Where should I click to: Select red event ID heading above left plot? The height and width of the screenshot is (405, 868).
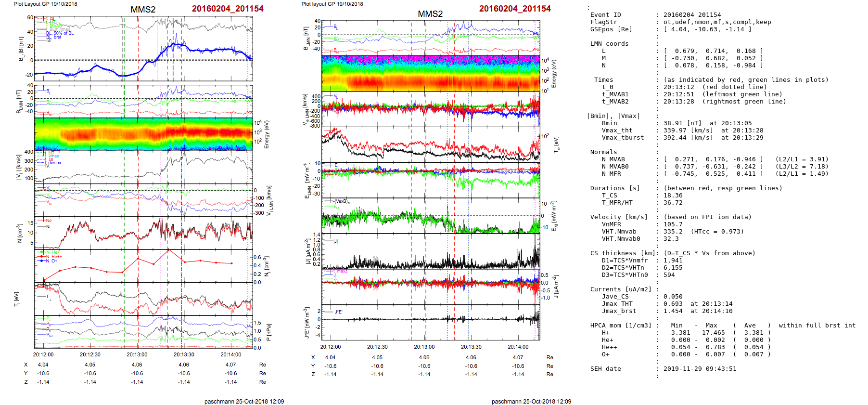pos(228,9)
